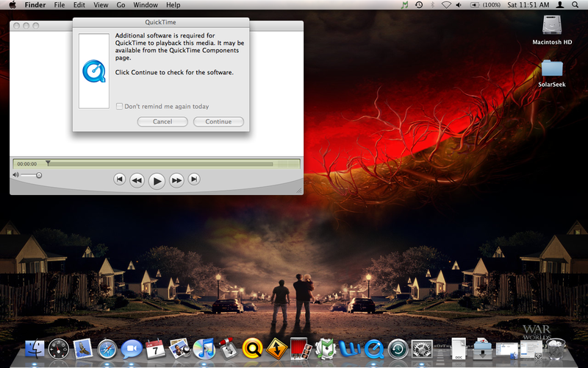Launch Microsoft Word from the Dock
The height and width of the screenshot is (368, 588).
[x=350, y=349]
